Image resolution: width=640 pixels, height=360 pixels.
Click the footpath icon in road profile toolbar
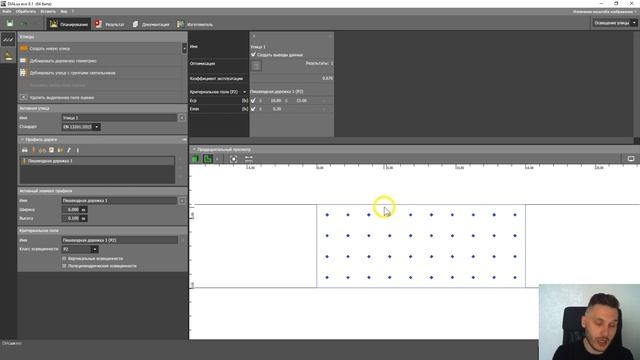(x=33, y=150)
